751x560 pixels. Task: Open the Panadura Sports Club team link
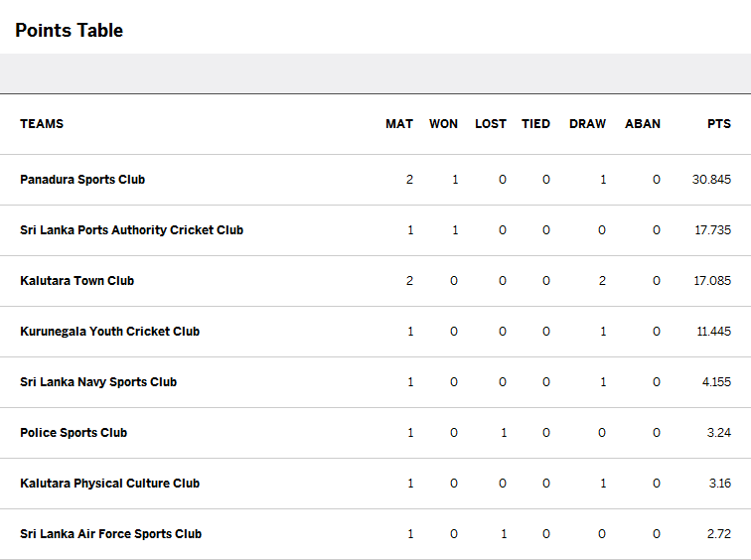(82, 180)
